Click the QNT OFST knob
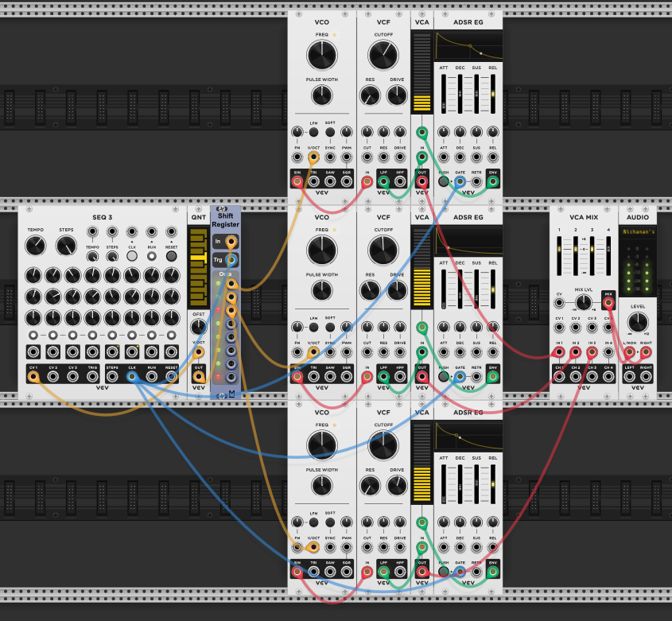Screen dimensions: 672x621 pos(199,327)
